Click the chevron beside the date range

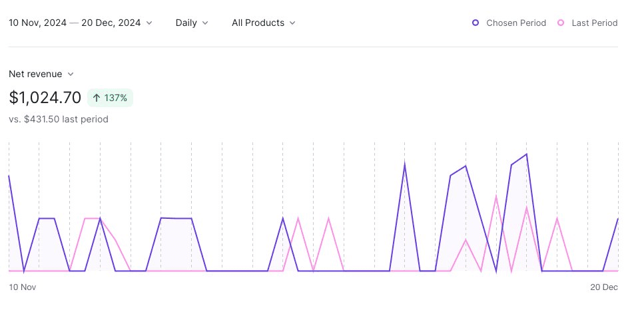point(149,23)
